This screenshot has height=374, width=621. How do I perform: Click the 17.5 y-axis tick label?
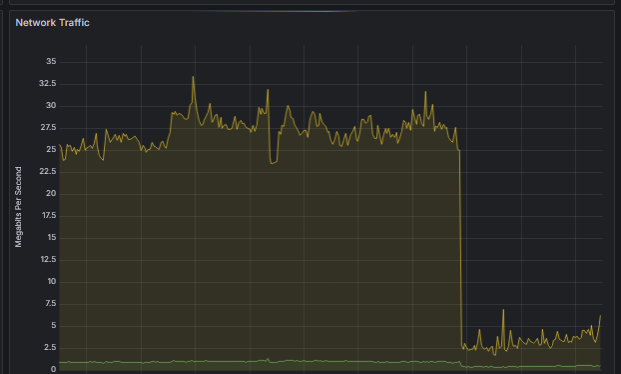[x=50, y=216]
